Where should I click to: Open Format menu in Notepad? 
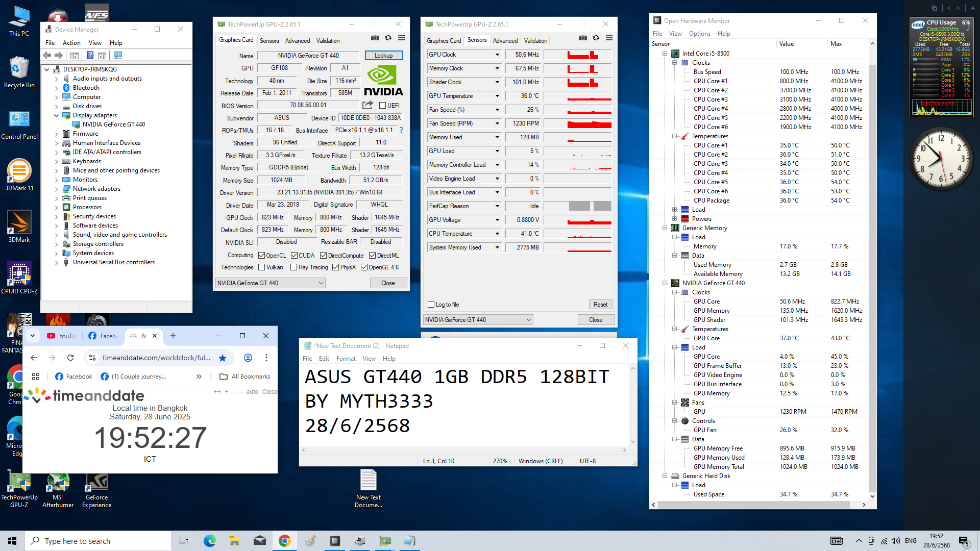pyautogui.click(x=346, y=359)
